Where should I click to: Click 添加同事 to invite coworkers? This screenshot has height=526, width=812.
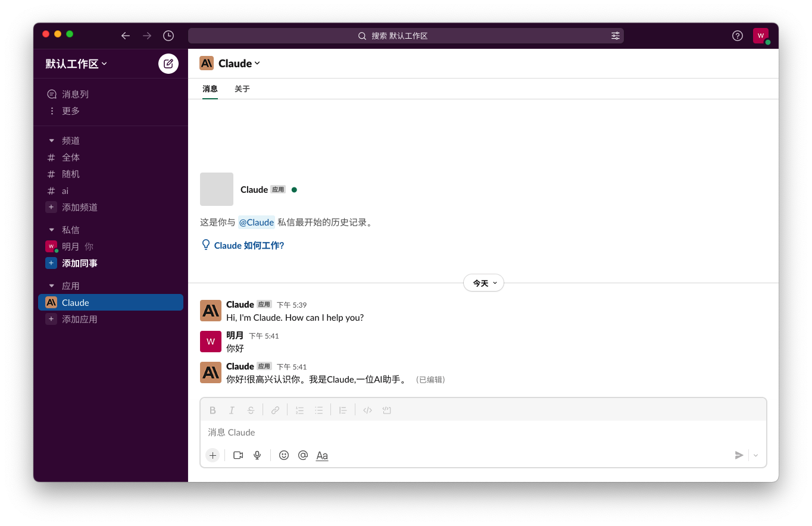pyautogui.click(x=111, y=264)
